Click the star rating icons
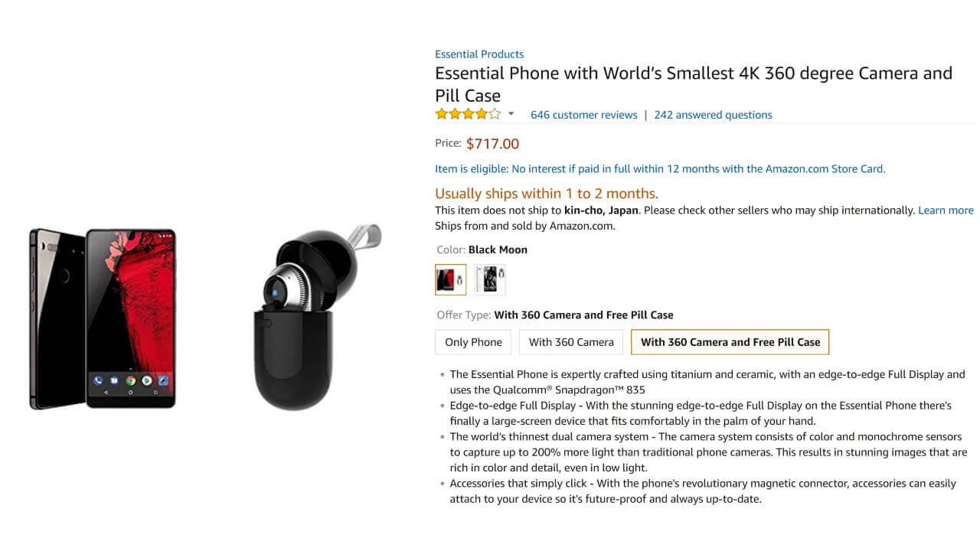980x551 pixels. click(x=468, y=115)
